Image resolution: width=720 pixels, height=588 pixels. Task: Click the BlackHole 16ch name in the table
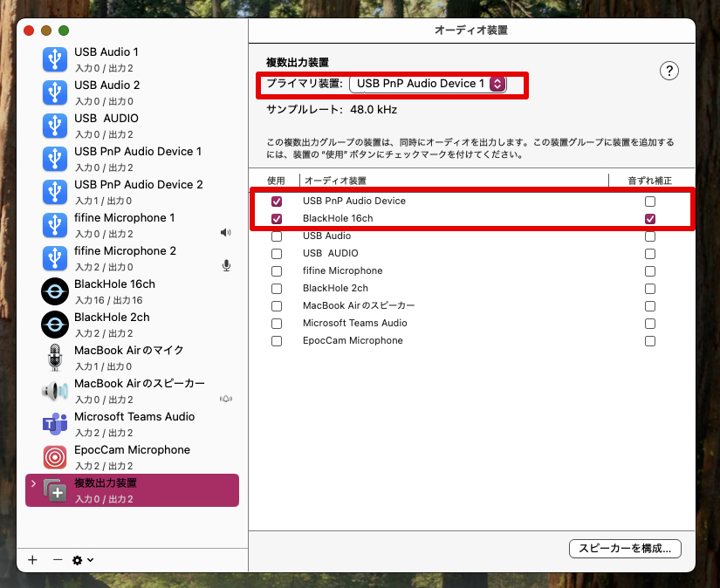pos(338,218)
